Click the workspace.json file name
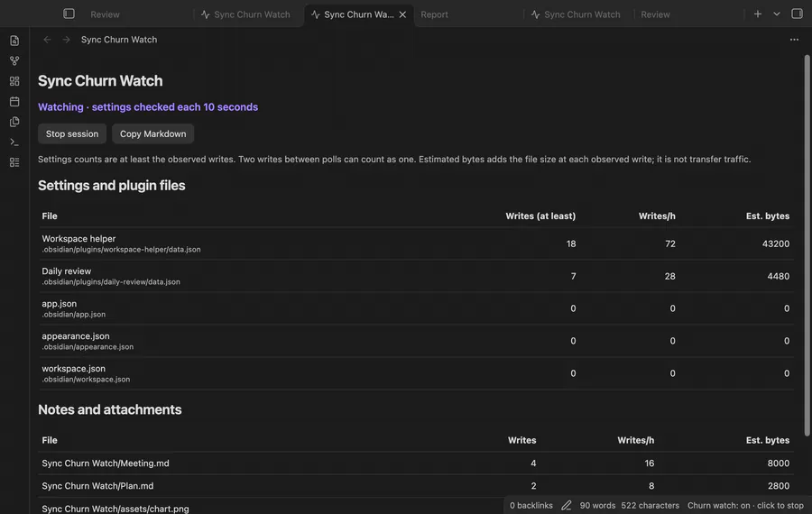 tap(74, 369)
